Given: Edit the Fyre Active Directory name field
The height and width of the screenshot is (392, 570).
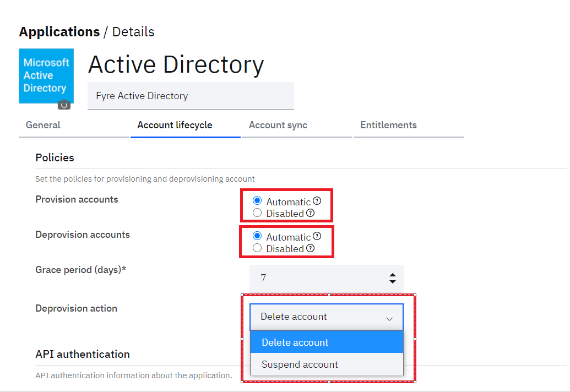Looking at the screenshot, I should pos(191,96).
